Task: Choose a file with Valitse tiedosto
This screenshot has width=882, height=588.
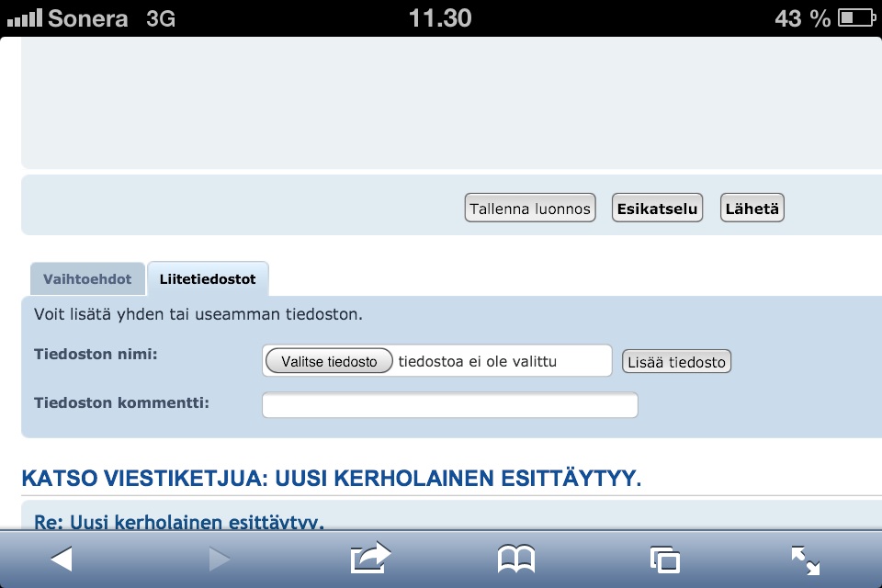Action: (x=329, y=361)
